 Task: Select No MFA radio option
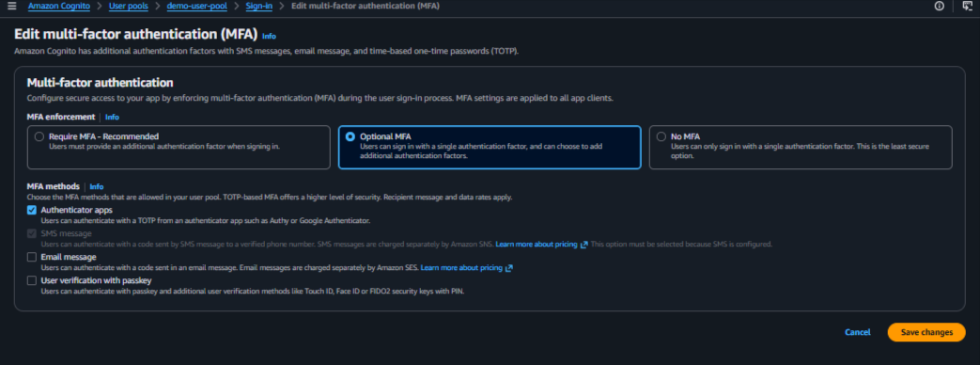[x=661, y=136]
